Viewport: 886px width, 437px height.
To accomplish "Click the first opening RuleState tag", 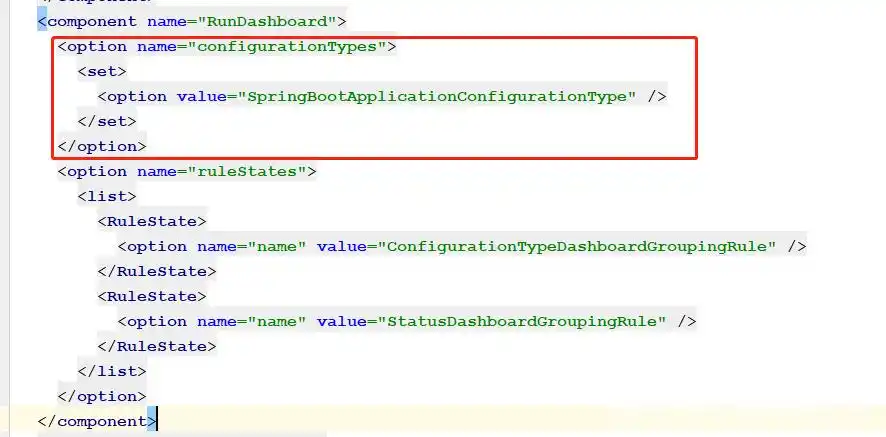I will tap(152, 222).
